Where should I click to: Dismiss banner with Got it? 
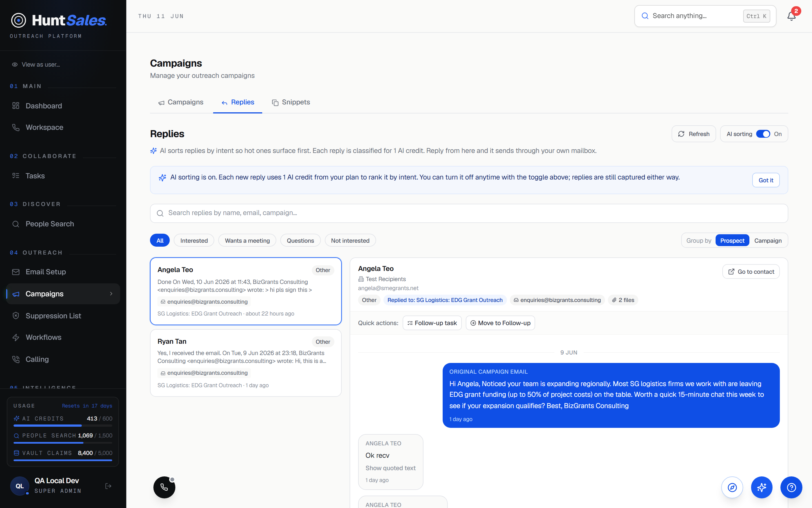(766, 180)
